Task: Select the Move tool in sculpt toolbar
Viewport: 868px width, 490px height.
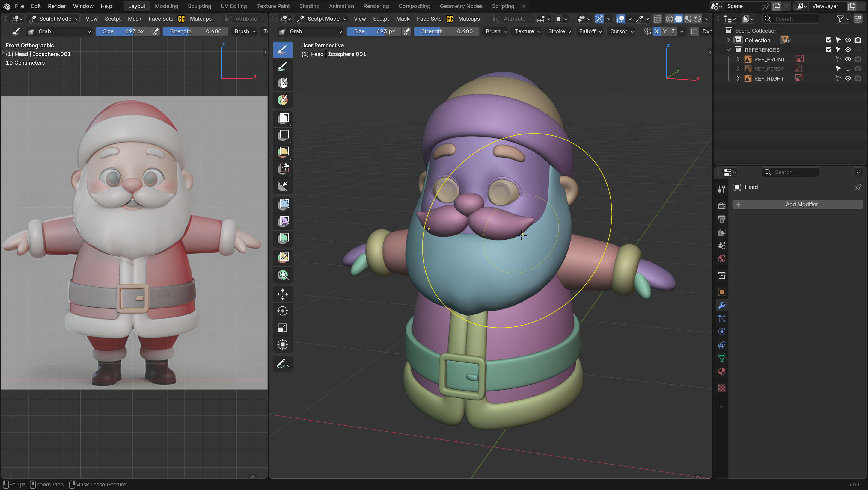Action: click(282, 294)
